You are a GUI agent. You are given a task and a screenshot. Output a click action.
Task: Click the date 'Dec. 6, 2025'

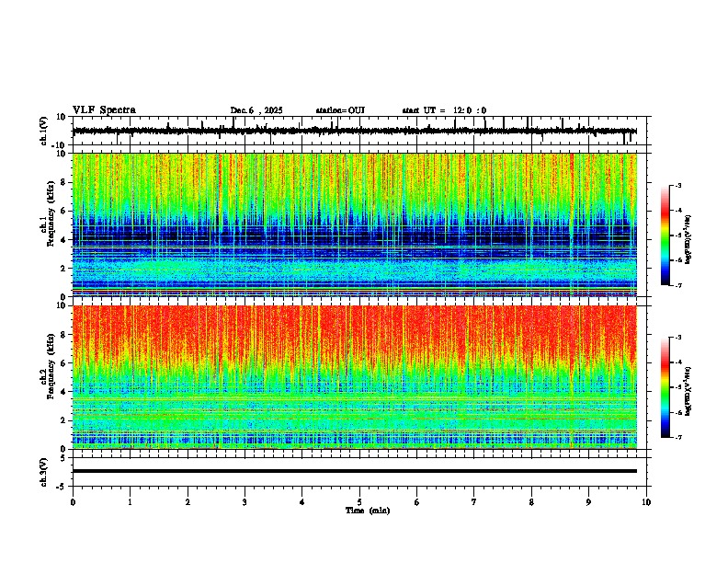click(256, 110)
